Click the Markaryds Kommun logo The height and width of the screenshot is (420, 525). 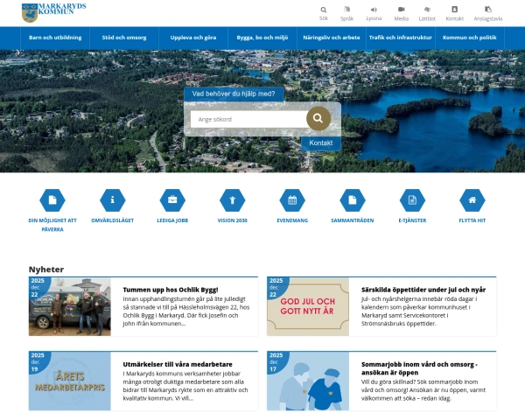pos(54,13)
